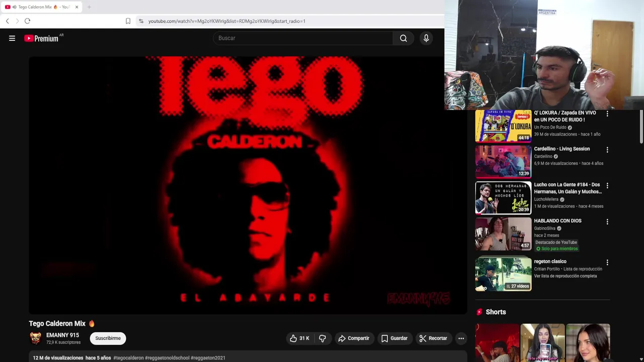The height and width of the screenshot is (362, 644).
Task: Open options menu for Cardellino Living Session
Action: (x=607, y=150)
